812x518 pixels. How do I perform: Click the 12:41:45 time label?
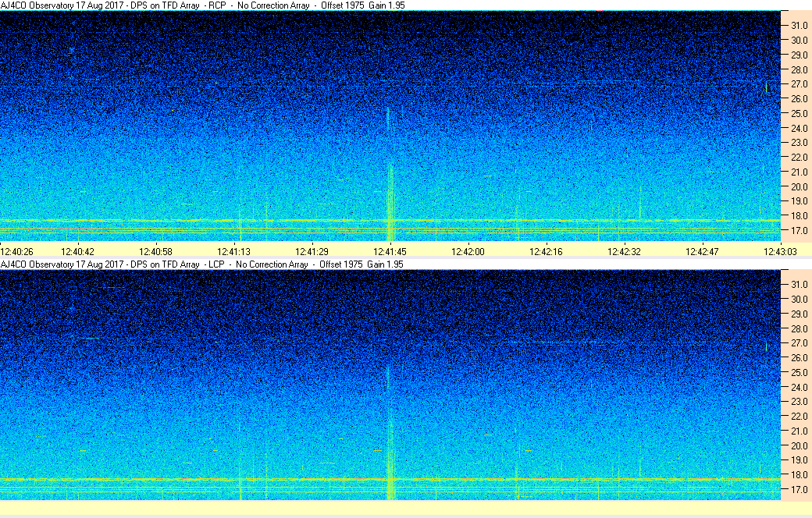pos(390,252)
